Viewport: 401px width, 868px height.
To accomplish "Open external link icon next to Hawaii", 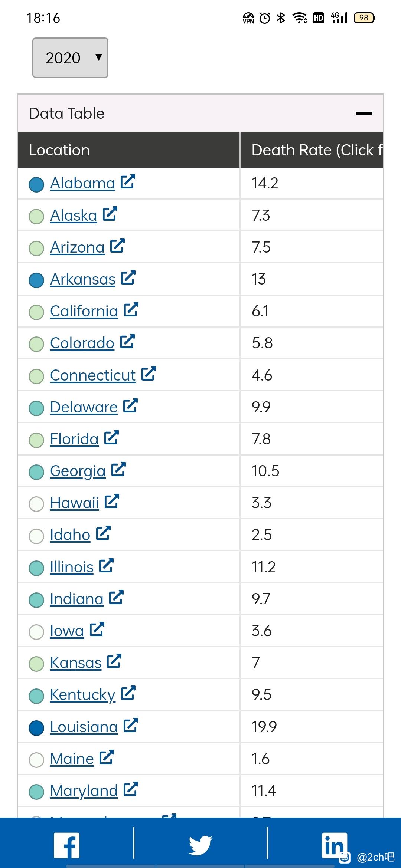I will 112,501.
